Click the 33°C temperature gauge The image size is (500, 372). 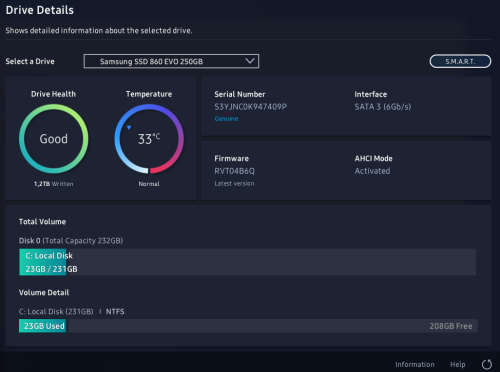coord(149,139)
